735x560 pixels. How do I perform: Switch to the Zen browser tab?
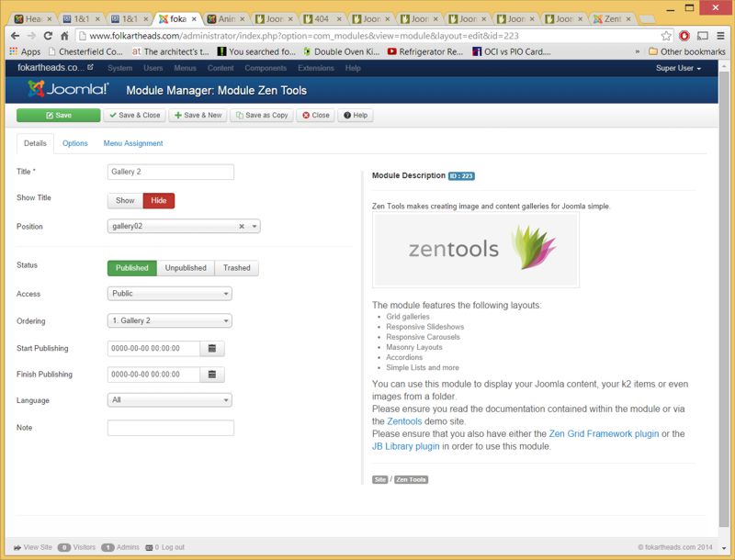[613, 19]
